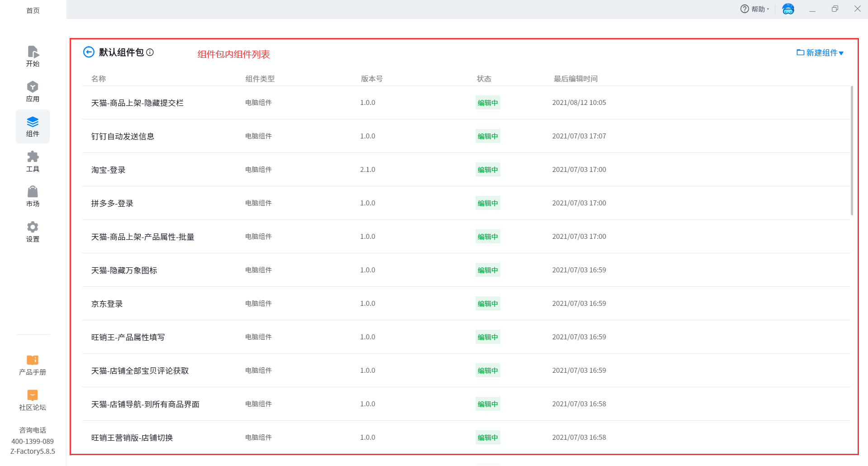Open the 钉钉自动发送信息 component

click(123, 136)
